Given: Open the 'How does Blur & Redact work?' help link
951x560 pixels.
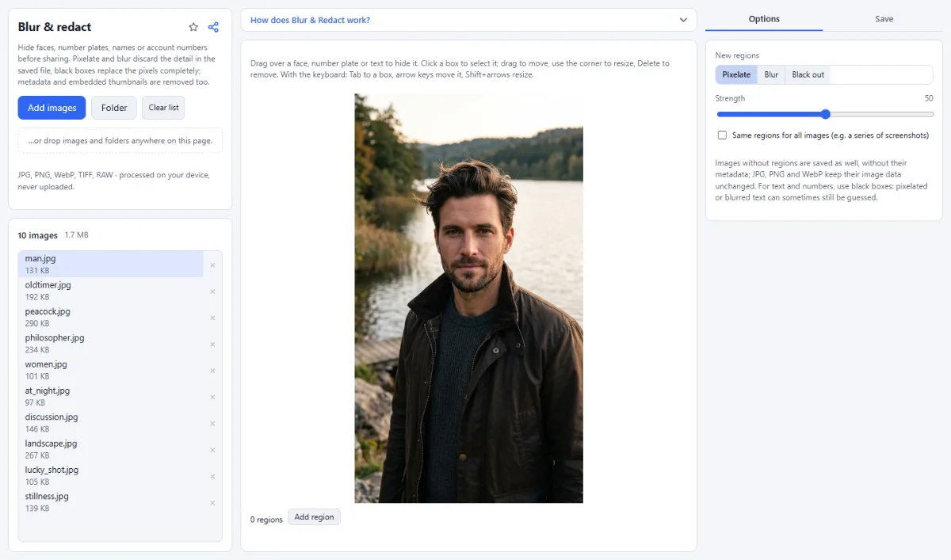Looking at the screenshot, I should pos(310,20).
